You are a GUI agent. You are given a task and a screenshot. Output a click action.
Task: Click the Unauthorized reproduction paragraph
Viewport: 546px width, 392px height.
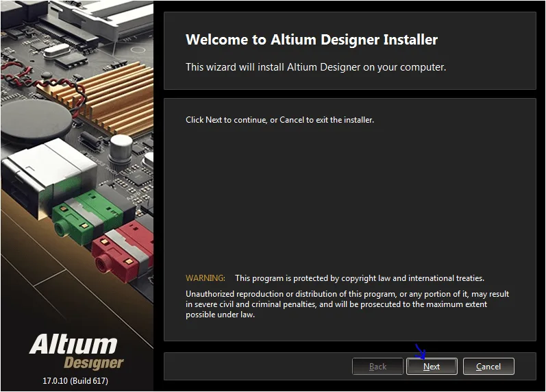(x=347, y=304)
